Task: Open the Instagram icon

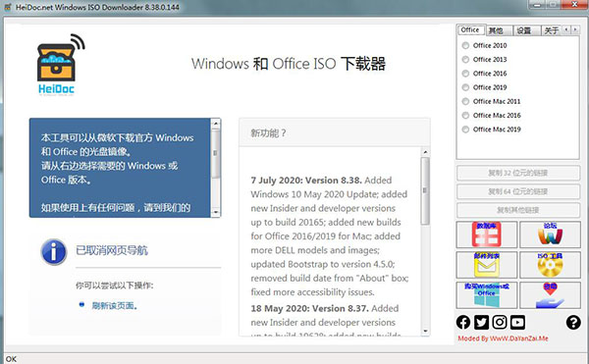Action: point(500,323)
